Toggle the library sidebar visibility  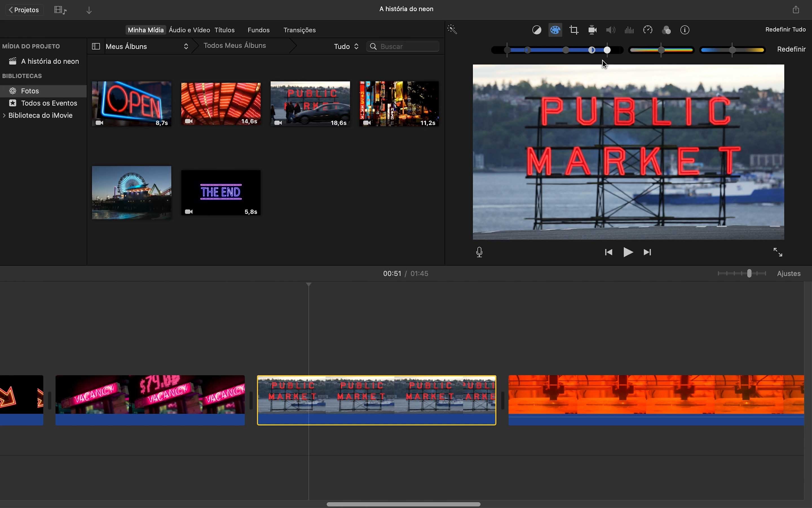(96, 46)
